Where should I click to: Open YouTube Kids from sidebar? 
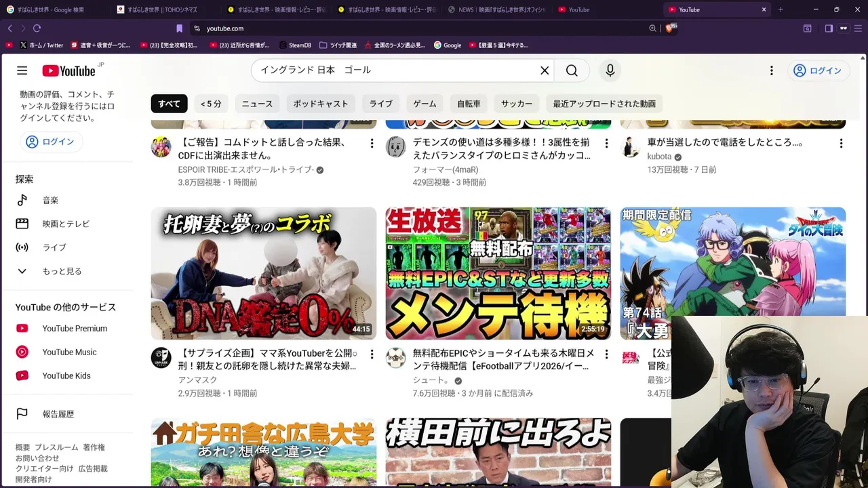(x=68, y=376)
